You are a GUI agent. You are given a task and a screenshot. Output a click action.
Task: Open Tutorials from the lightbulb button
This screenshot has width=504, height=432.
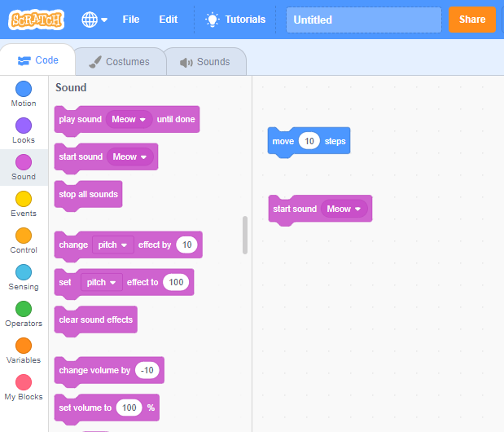coord(235,20)
